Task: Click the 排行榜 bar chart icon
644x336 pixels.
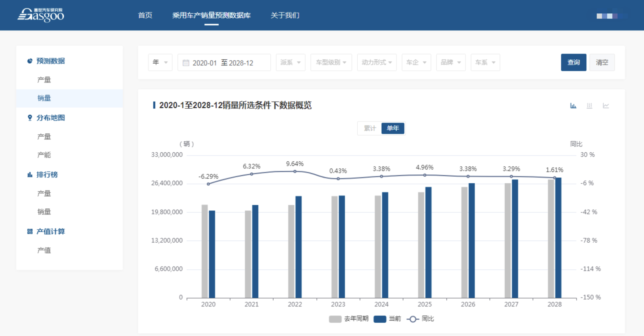Action: (29, 175)
